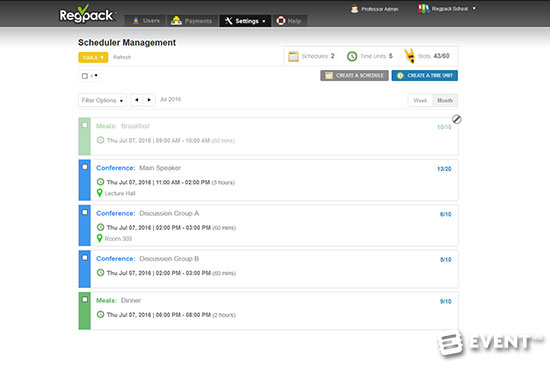The image size is (550, 365).
Task: Open the Help tab
Action: (289, 21)
